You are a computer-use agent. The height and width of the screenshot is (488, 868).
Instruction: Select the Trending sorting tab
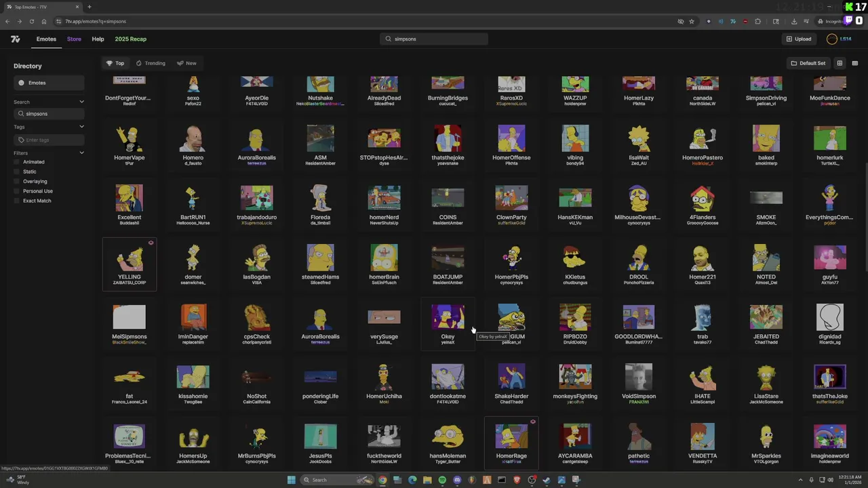[x=151, y=63]
